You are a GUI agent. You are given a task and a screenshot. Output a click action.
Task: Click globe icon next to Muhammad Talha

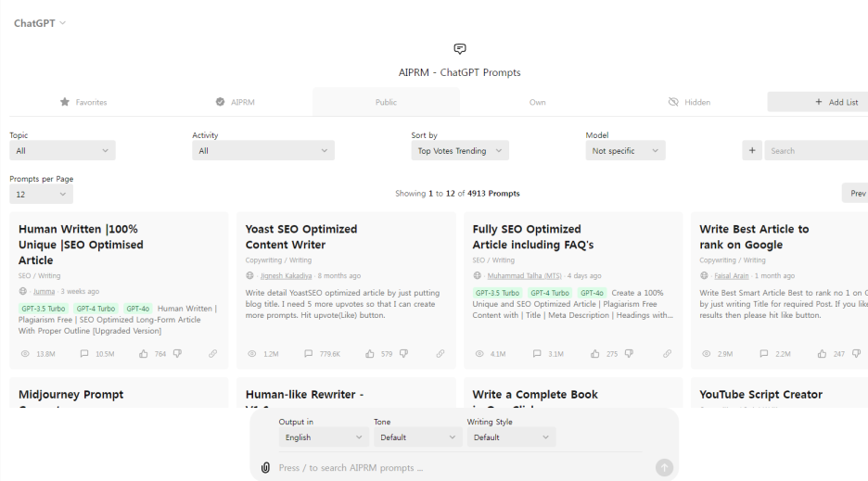[478, 275]
